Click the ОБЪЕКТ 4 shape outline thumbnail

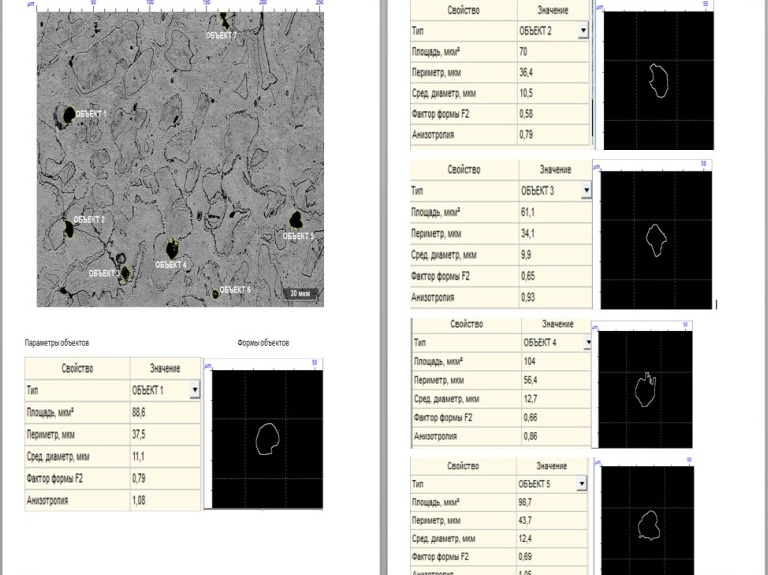[x=645, y=389]
